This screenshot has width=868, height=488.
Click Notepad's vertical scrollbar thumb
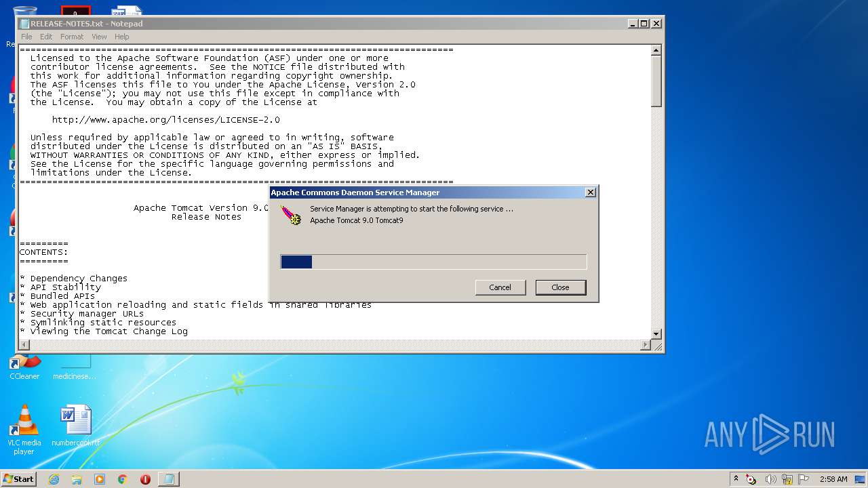point(656,81)
